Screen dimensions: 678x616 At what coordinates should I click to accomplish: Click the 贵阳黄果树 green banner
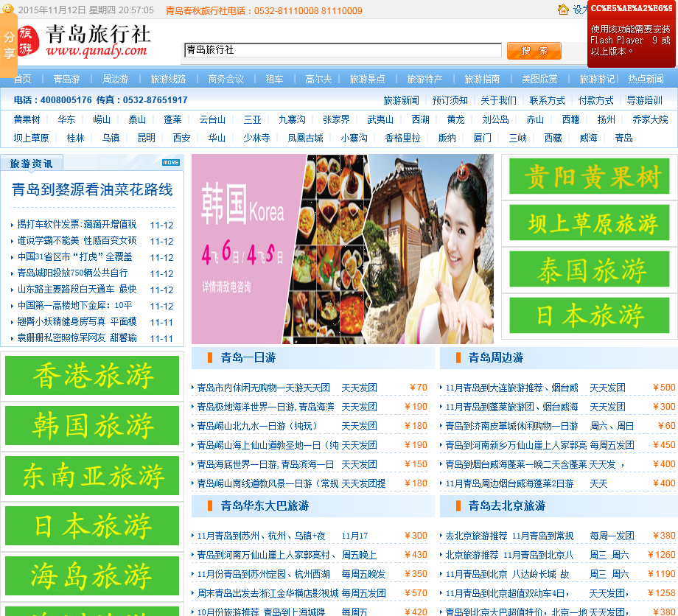click(x=590, y=176)
